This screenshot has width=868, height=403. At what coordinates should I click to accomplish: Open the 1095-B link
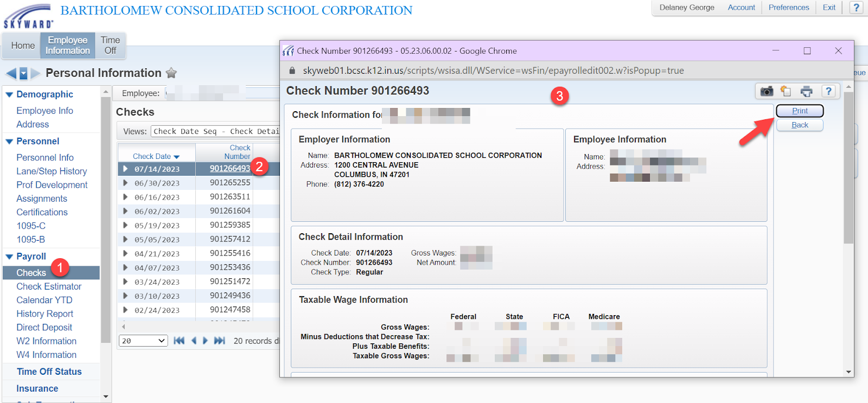[x=31, y=239]
